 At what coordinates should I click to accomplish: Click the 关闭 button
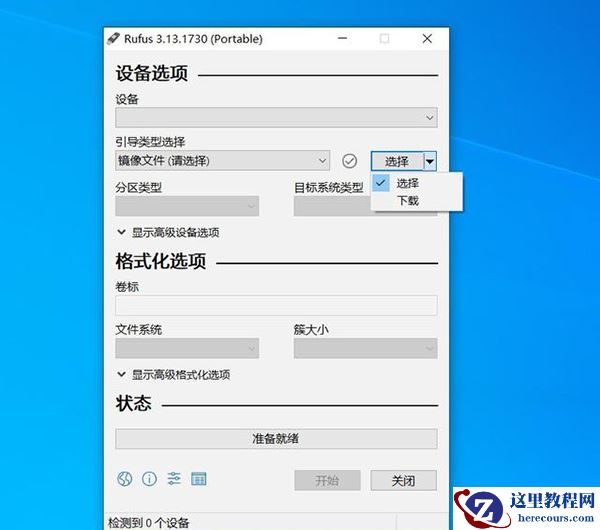point(403,480)
